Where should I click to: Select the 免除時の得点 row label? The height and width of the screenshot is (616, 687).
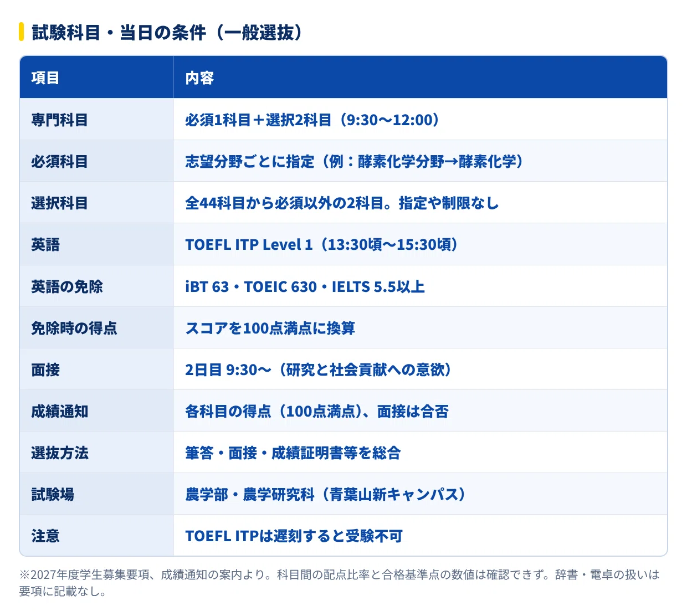pos(74,328)
